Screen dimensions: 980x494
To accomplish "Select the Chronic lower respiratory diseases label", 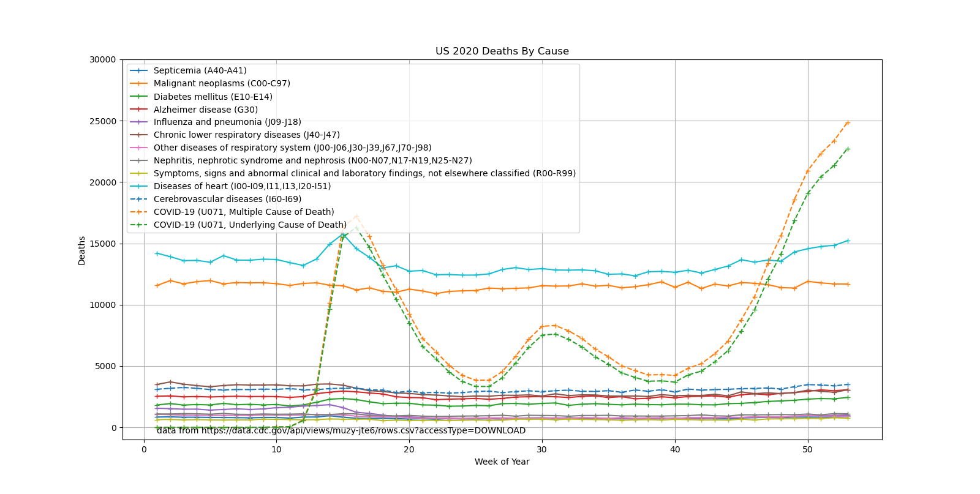I will click(x=246, y=135).
